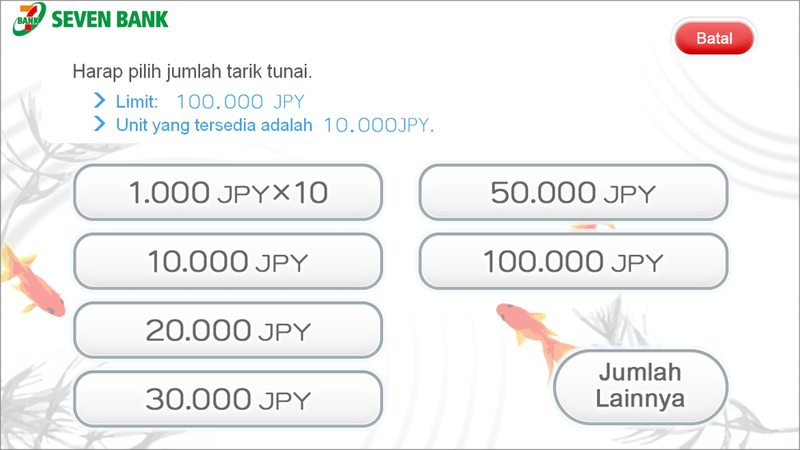
Task: Click the chevron icon beside Limit
Action: point(99,101)
